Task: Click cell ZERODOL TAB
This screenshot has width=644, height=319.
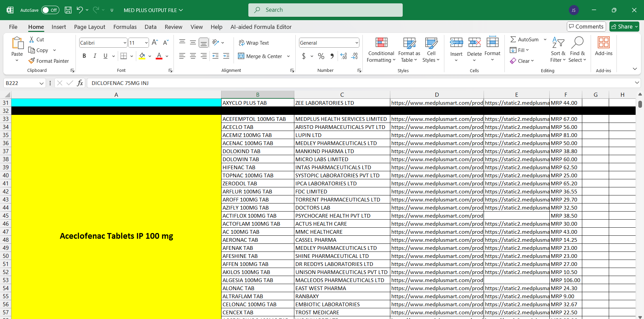Action: tap(257, 183)
